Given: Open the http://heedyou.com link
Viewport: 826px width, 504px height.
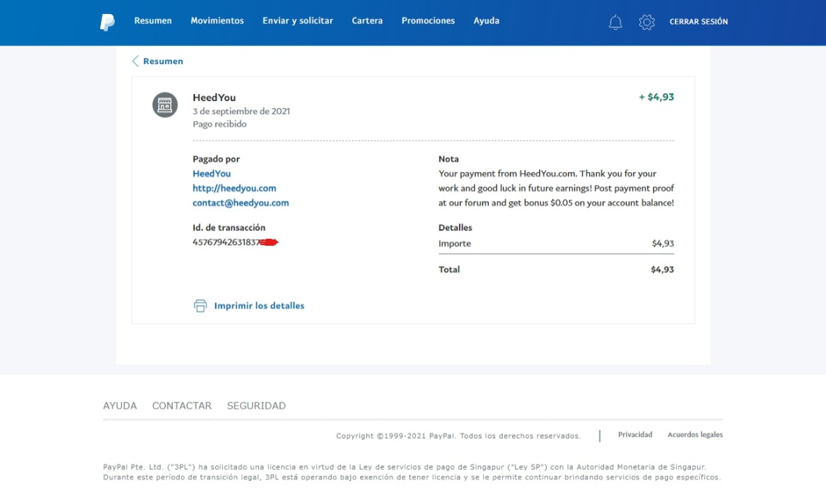Looking at the screenshot, I should [x=234, y=188].
